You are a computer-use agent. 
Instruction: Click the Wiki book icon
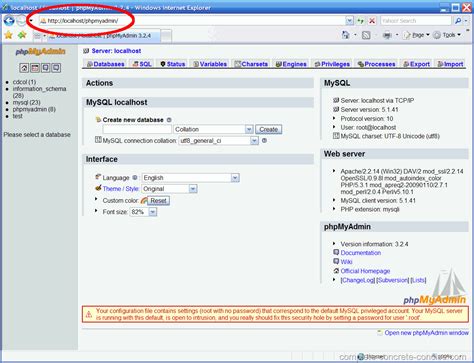[336, 262]
